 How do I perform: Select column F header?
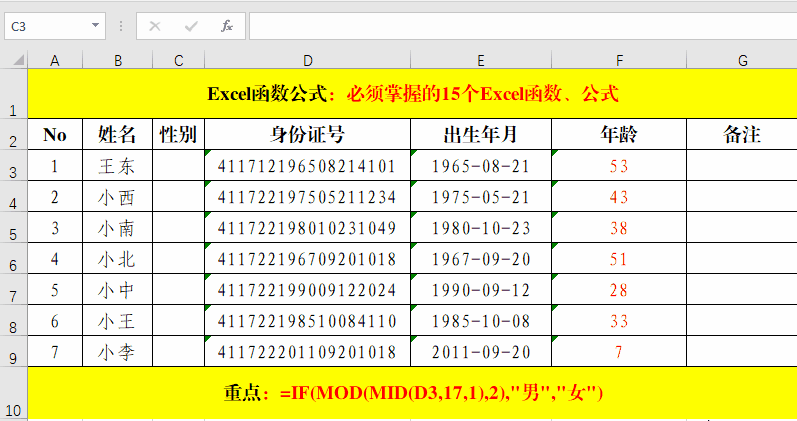tap(619, 61)
